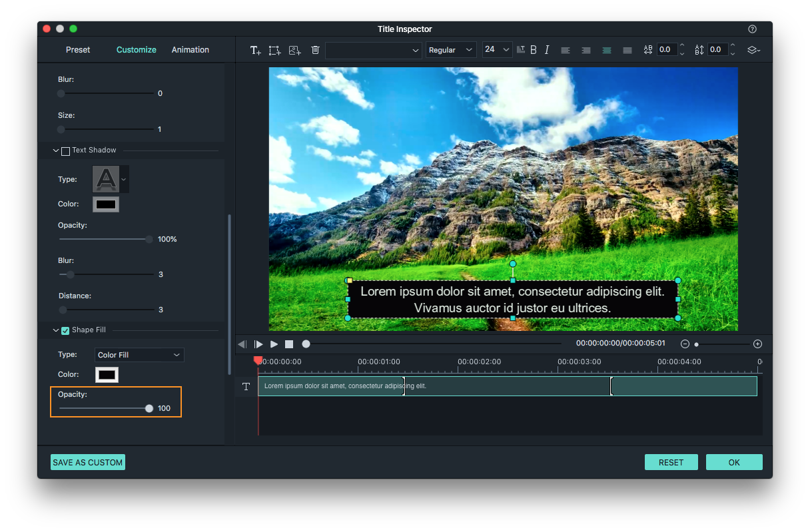Uncheck the Shape Fill checkbox
Image resolution: width=810 pixels, height=532 pixels.
pos(65,330)
